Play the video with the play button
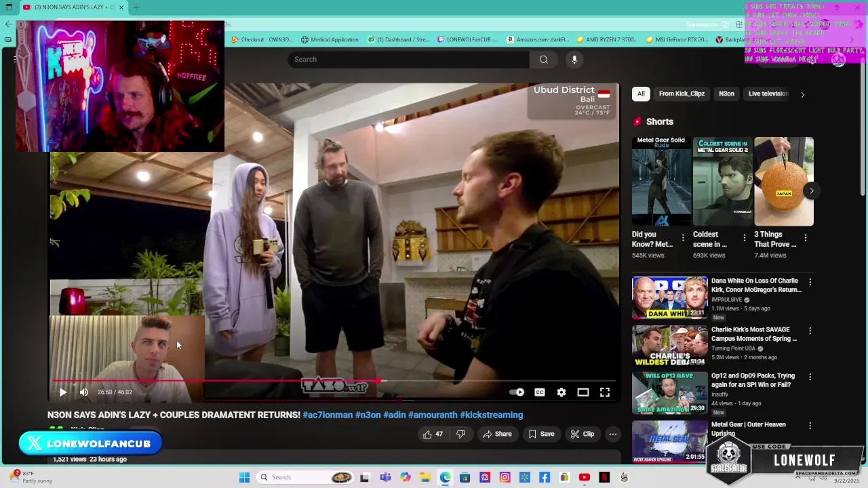 (x=62, y=392)
